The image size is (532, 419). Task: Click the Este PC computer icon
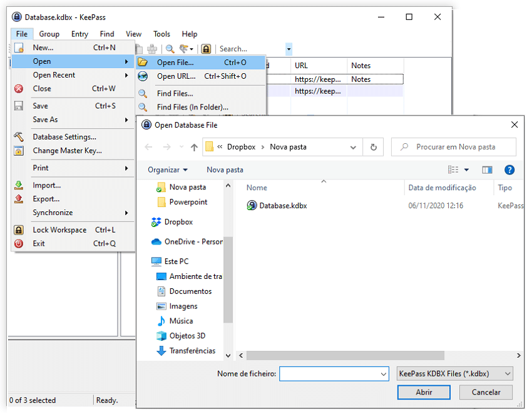pyautogui.click(x=156, y=261)
